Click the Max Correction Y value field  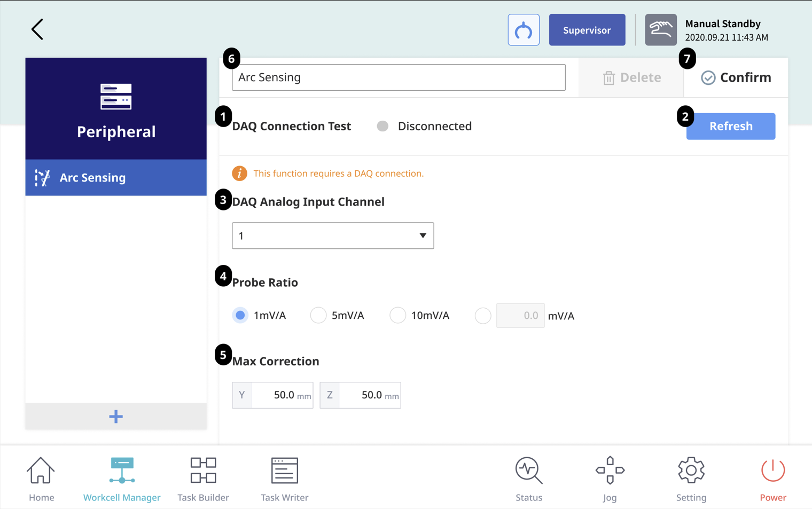(282, 395)
